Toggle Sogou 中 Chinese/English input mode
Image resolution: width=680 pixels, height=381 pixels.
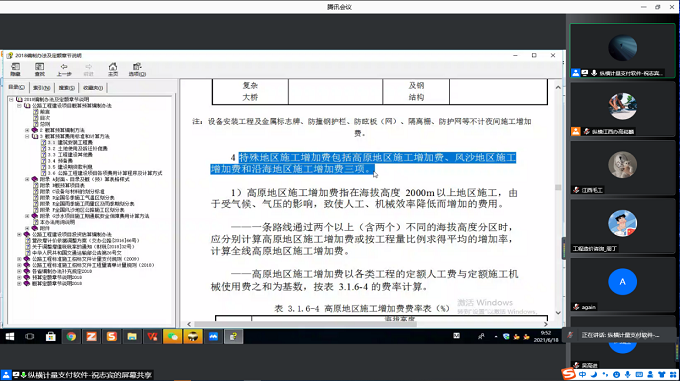pos(582,374)
